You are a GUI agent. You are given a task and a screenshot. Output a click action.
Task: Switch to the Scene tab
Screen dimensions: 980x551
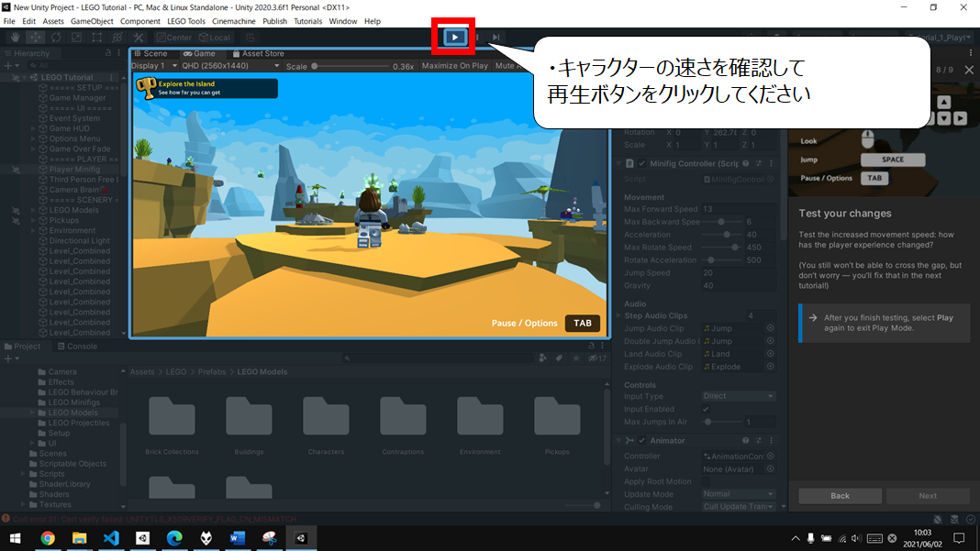(x=151, y=54)
